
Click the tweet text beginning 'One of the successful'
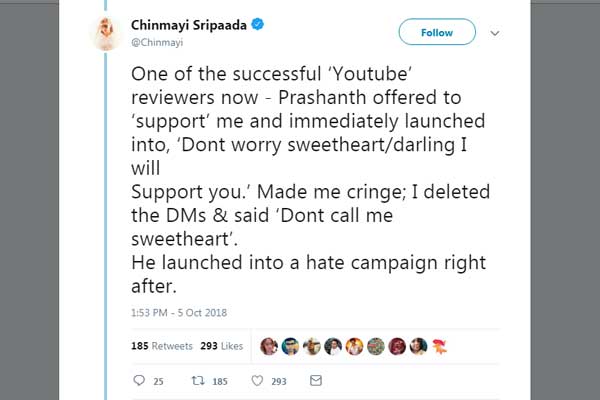pos(310,180)
